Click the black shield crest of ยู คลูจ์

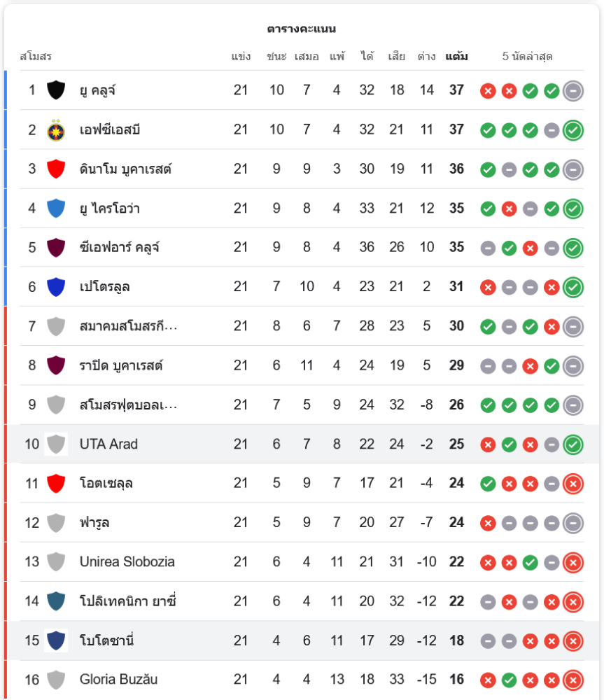coord(56,90)
